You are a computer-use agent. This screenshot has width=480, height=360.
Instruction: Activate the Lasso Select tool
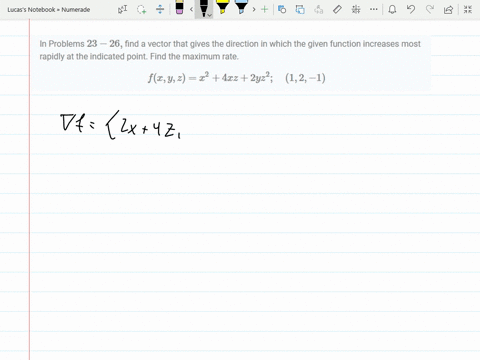(x=142, y=9)
